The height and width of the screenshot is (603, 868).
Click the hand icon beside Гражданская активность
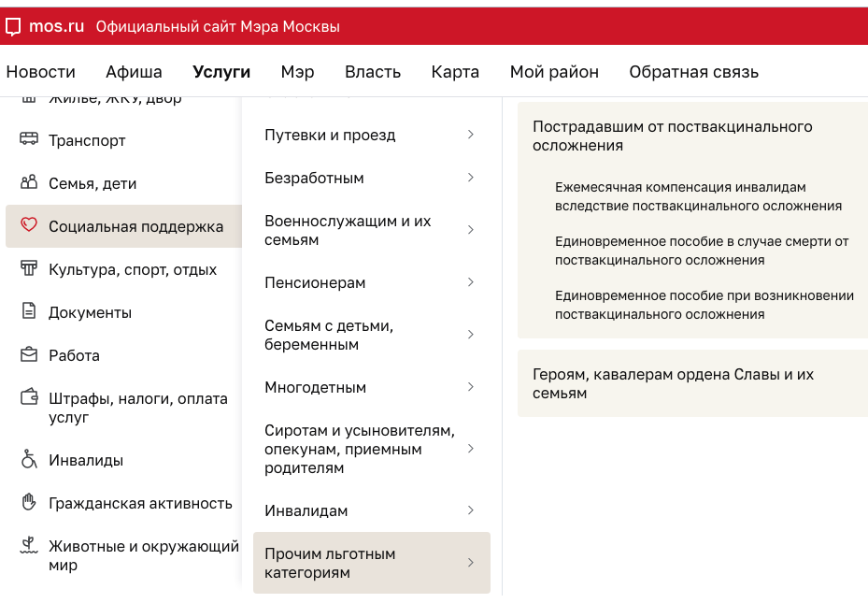pyautogui.click(x=29, y=502)
